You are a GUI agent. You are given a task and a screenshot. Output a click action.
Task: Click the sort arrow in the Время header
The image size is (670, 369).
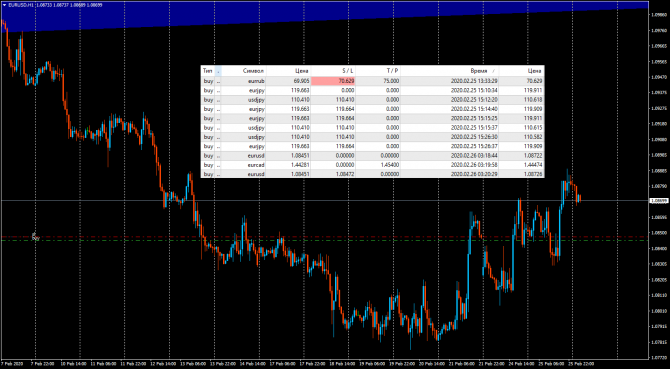tap(494, 71)
